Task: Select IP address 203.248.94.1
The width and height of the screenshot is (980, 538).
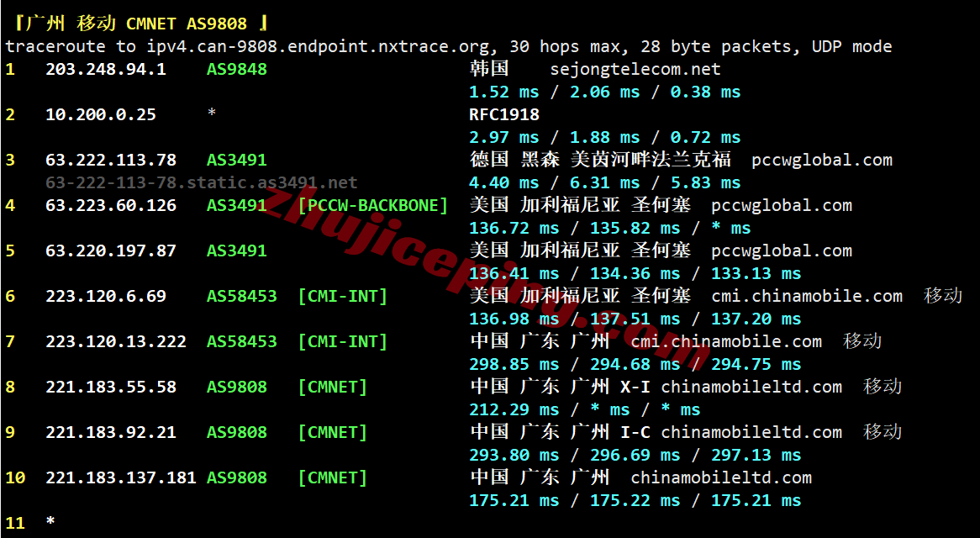Action: tap(106, 70)
